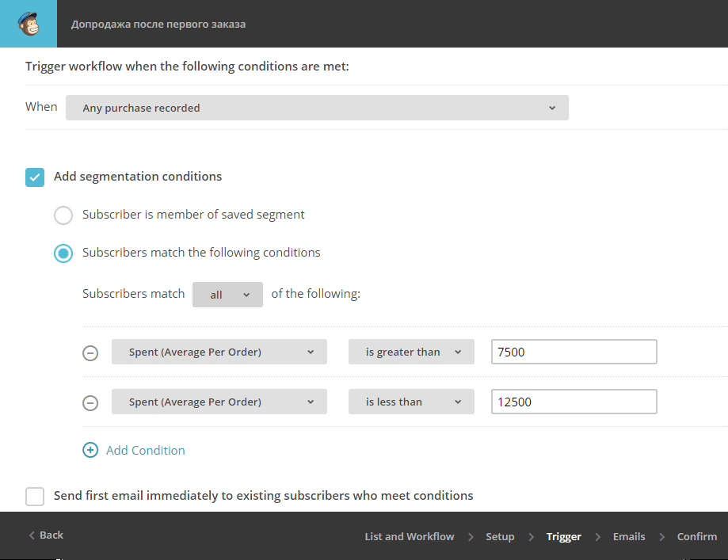Image resolution: width=728 pixels, height=560 pixels.
Task: Uncheck Add segmentation conditions checkbox
Action: pyautogui.click(x=35, y=177)
